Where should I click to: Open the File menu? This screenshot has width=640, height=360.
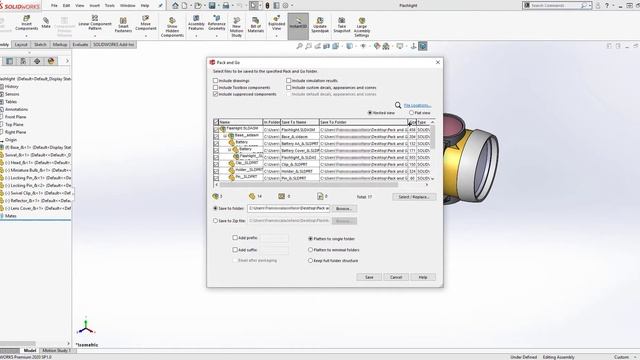click(54, 6)
